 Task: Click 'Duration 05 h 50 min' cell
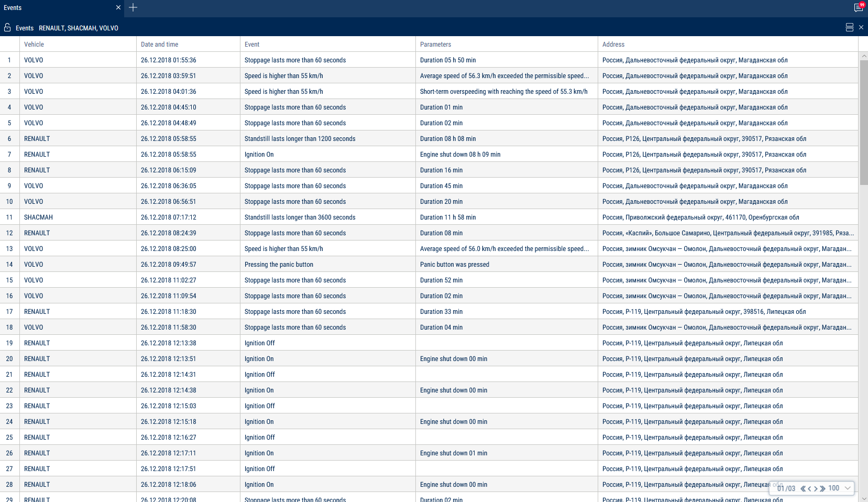click(x=507, y=60)
